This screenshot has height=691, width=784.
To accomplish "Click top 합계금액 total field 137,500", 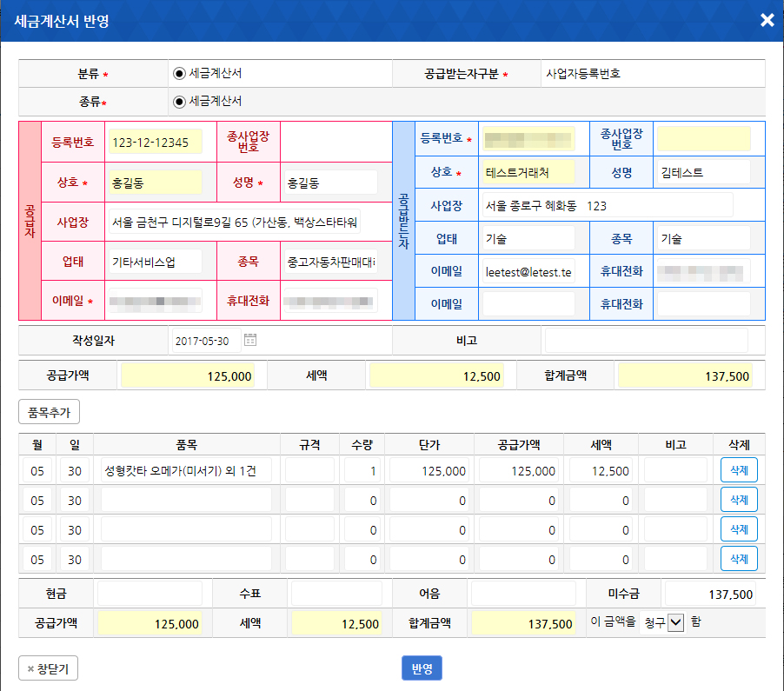I will click(685, 375).
